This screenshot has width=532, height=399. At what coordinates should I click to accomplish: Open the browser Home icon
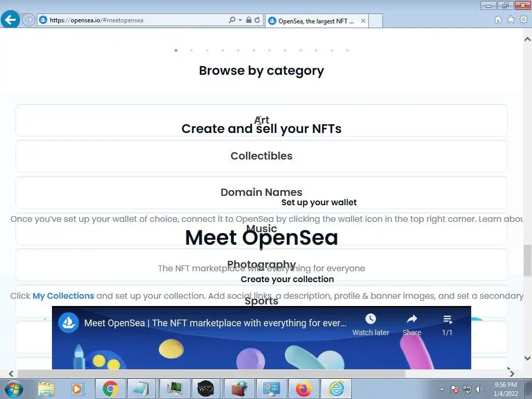[x=498, y=20]
